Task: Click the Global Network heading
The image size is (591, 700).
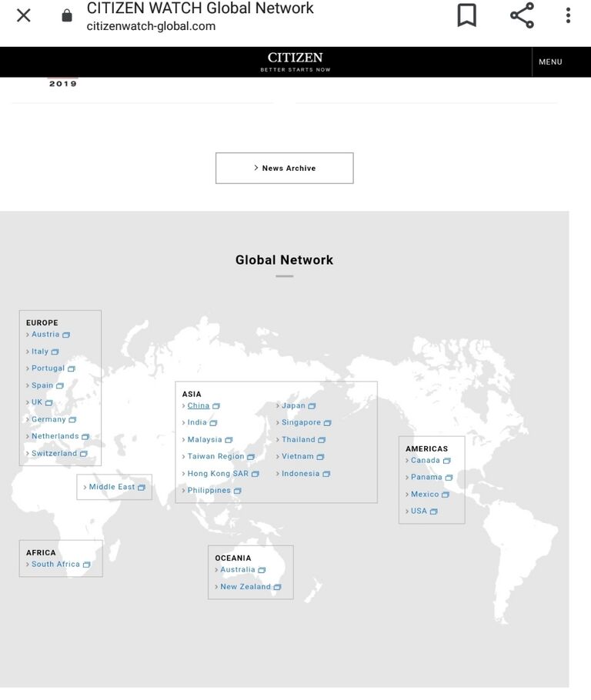Action: (284, 260)
